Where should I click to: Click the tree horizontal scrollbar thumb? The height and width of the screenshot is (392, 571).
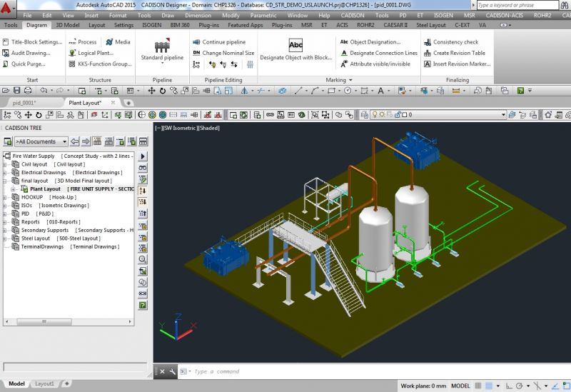pyautogui.click(x=44, y=322)
